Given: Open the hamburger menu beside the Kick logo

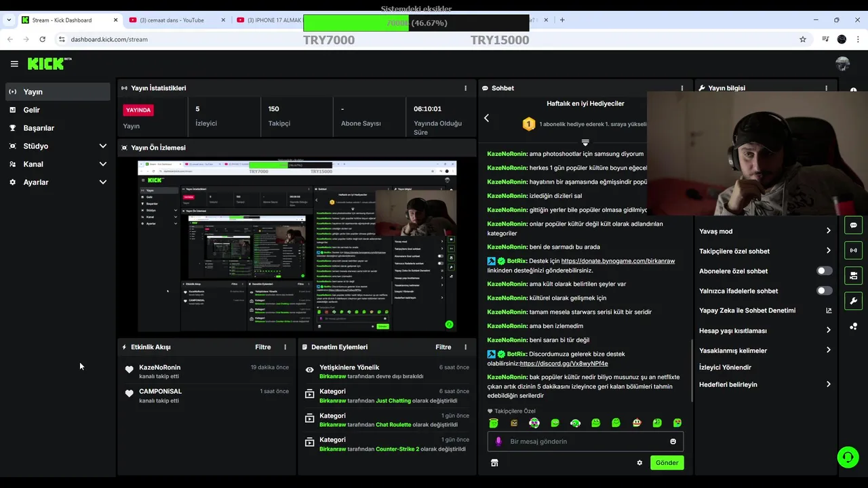Looking at the screenshot, I should tap(14, 64).
